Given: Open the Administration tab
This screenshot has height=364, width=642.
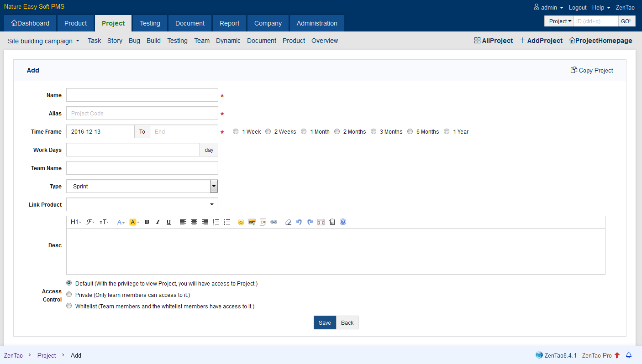Looking at the screenshot, I should pos(317,23).
